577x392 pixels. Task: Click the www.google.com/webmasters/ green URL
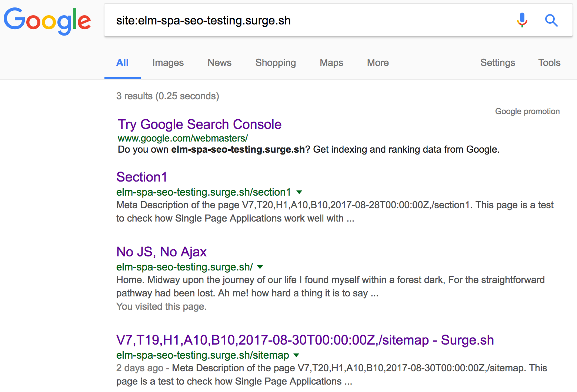pyautogui.click(x=183, y=138)
